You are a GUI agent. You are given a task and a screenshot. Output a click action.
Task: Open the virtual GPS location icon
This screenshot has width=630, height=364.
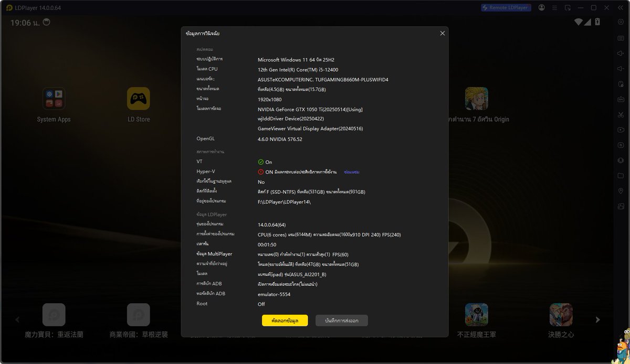pos(621,191)
